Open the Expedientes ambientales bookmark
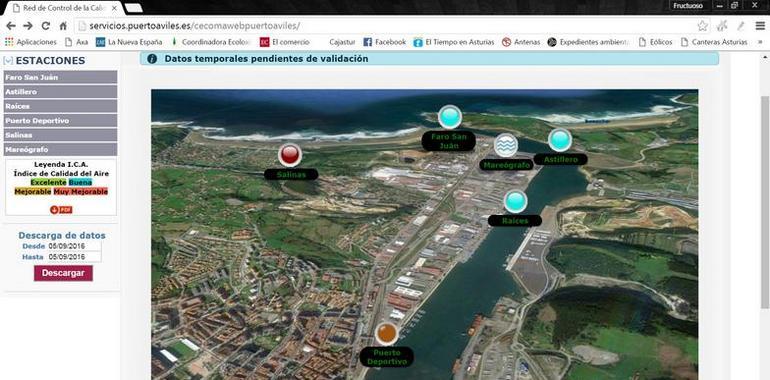This screenshot has height=380, width=770. tap(588, 42)
